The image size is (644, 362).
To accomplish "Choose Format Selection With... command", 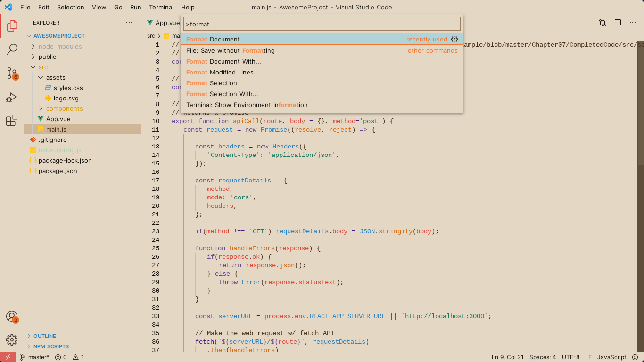I will point(322,94).
